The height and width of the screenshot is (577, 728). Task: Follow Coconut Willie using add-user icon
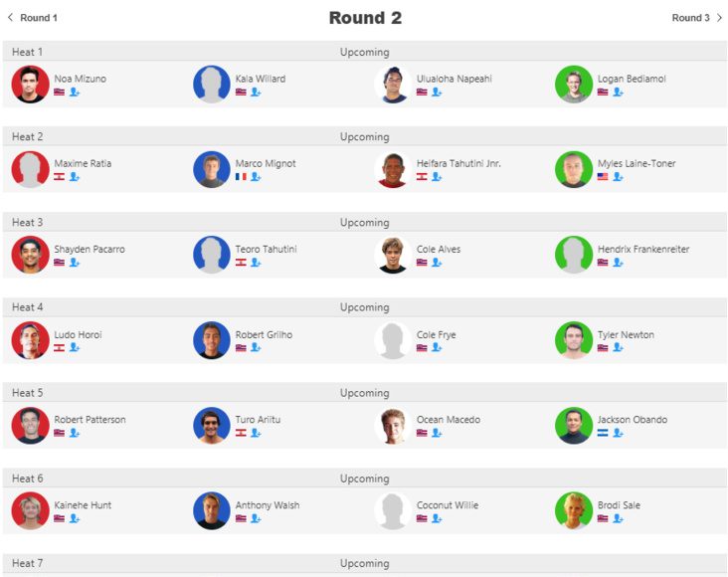click(437, 518)
